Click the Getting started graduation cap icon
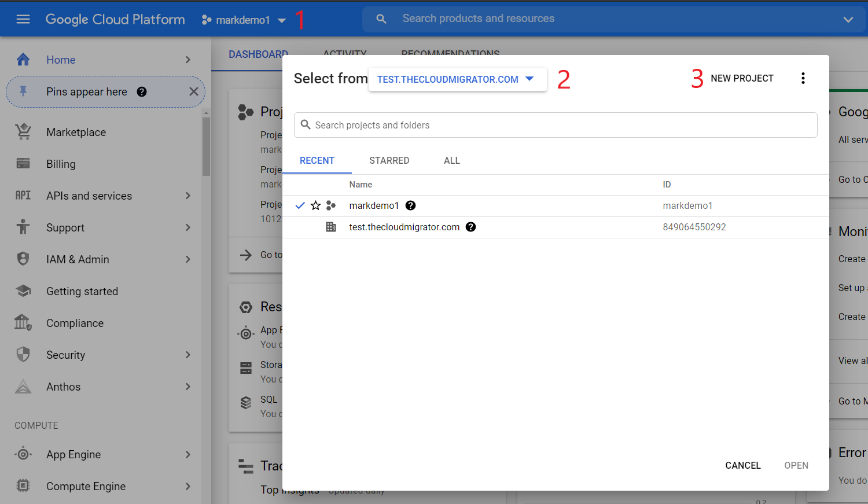Image resolution: width=868 pixels, height=504 pixels. [23, 290]
